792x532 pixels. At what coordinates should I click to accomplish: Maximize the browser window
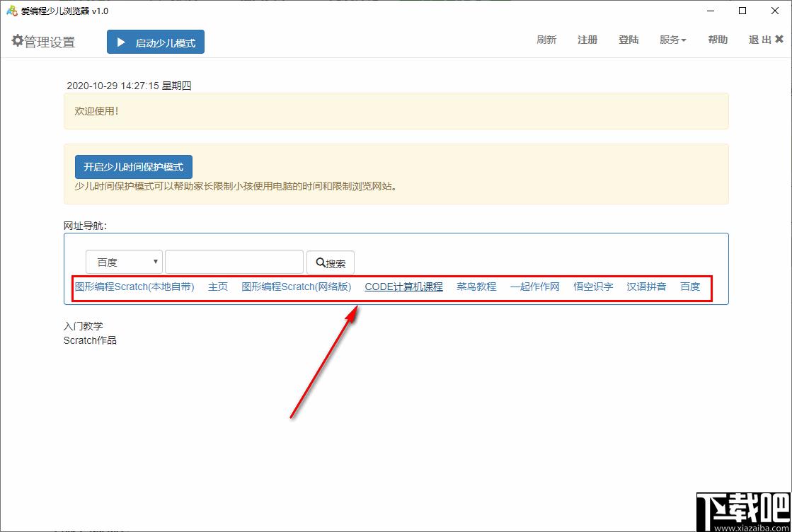[x=742, y=11]
